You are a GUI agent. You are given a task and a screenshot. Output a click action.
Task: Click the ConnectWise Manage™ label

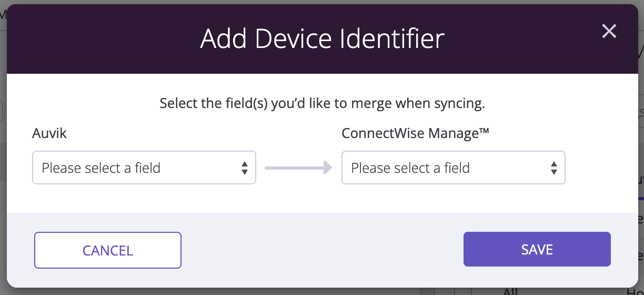tap(416, 133)
